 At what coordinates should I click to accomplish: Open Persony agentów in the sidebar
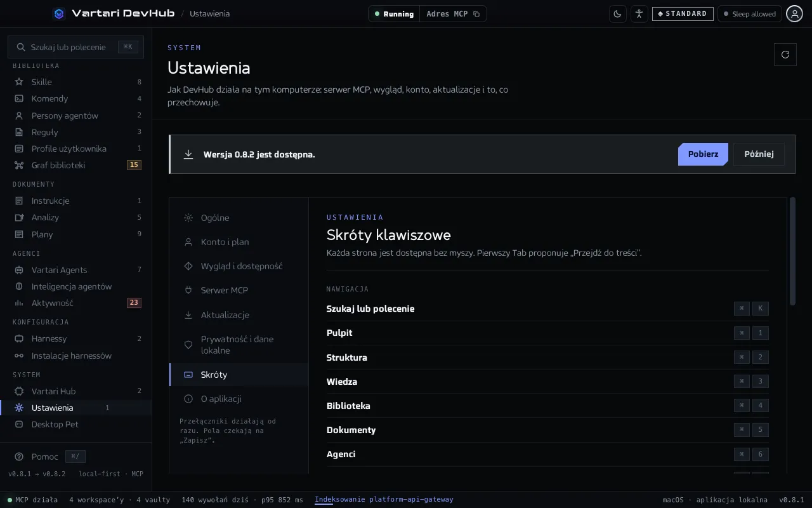point(76,116)
